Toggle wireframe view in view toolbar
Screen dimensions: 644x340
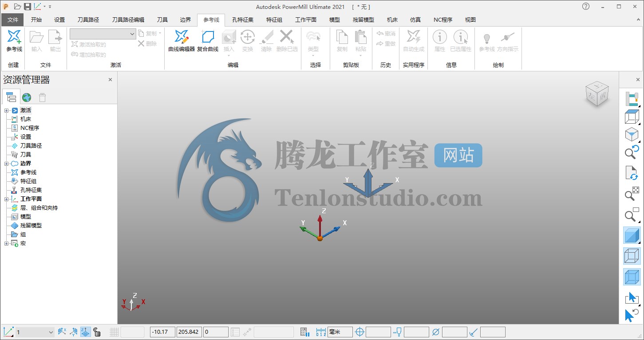coord(632,256)
